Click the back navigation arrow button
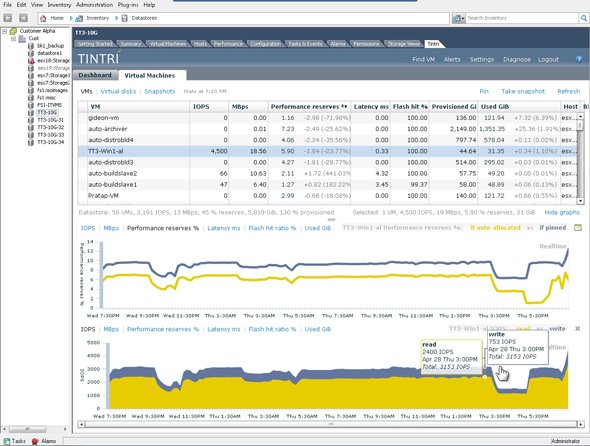Screen dimensions: 590x446 (x=8, y=18)
